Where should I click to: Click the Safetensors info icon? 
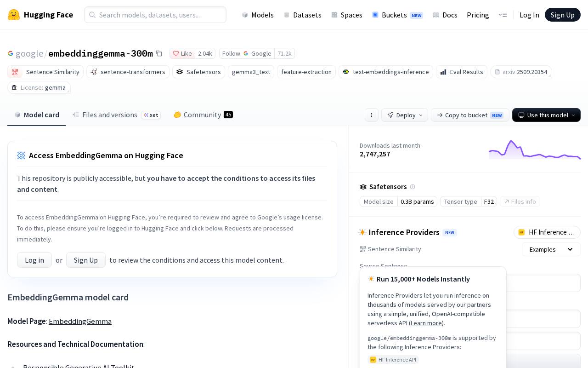coord(413,187)
